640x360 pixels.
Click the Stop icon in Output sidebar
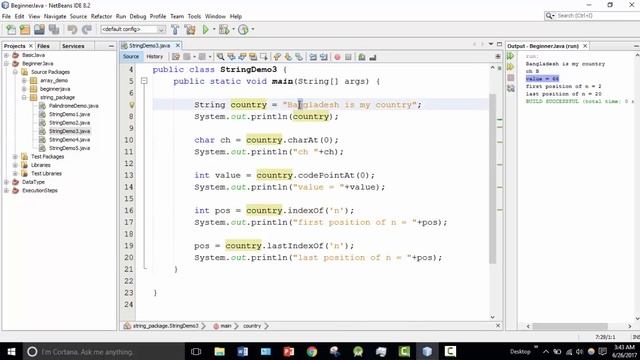(x=511, y=78)
